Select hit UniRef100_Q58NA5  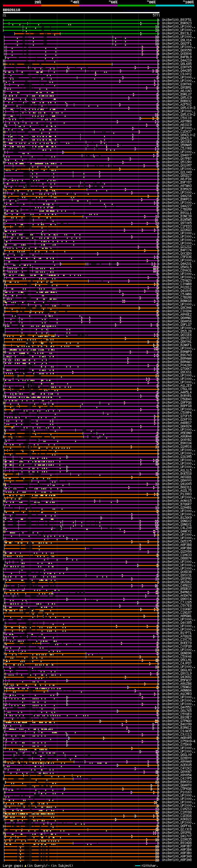click(x=176, y=145)
